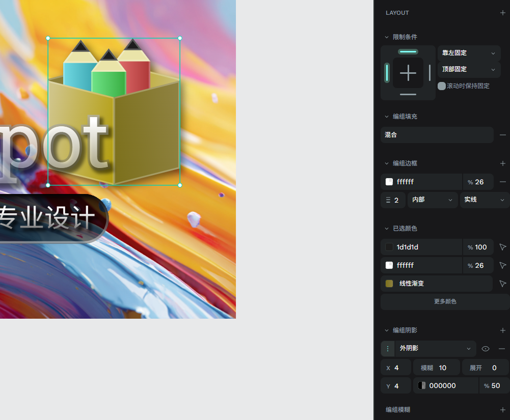Open the 线性渐变 color swatch

(x=389, y=284)
